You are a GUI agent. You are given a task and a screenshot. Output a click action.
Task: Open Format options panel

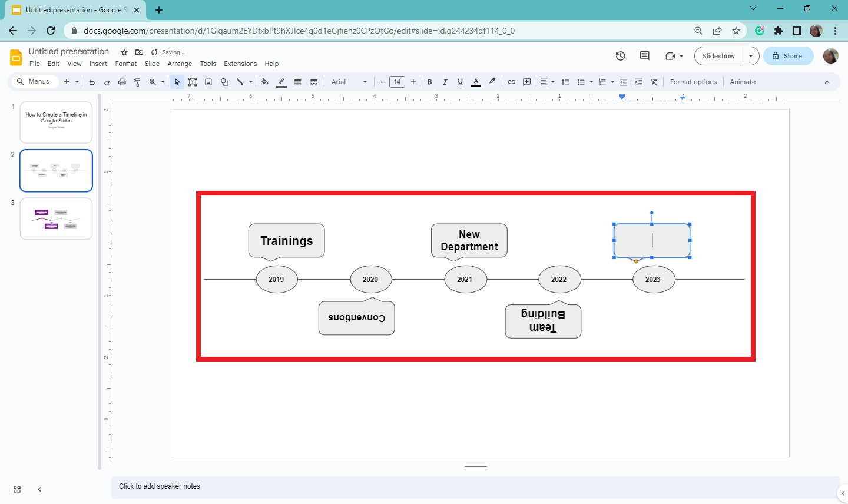[x=693, y=82]
